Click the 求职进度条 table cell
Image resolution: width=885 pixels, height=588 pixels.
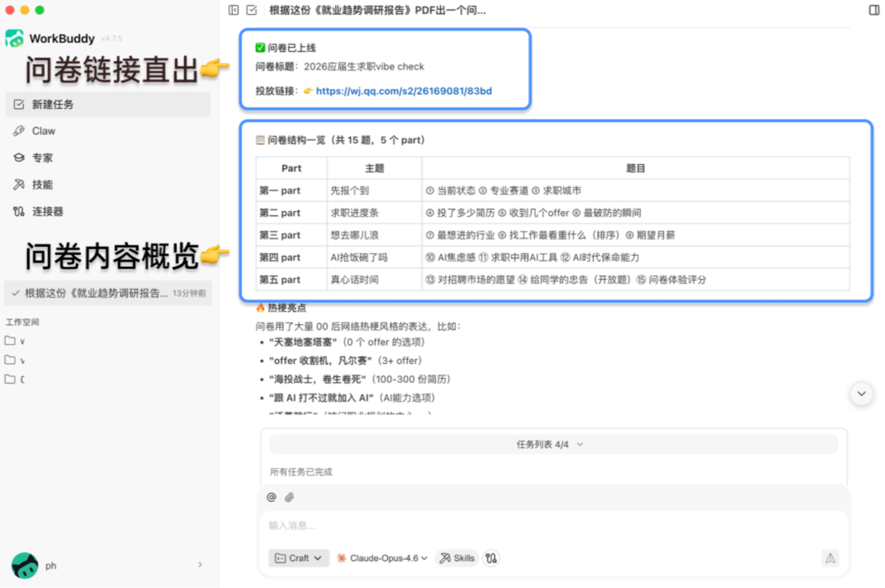tap(374, 213)
